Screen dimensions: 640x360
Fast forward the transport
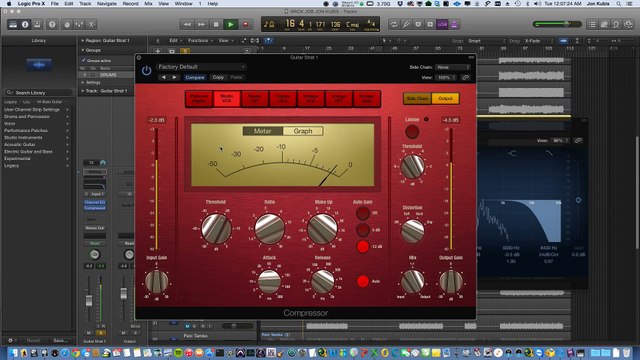click(x=201, y=24)
